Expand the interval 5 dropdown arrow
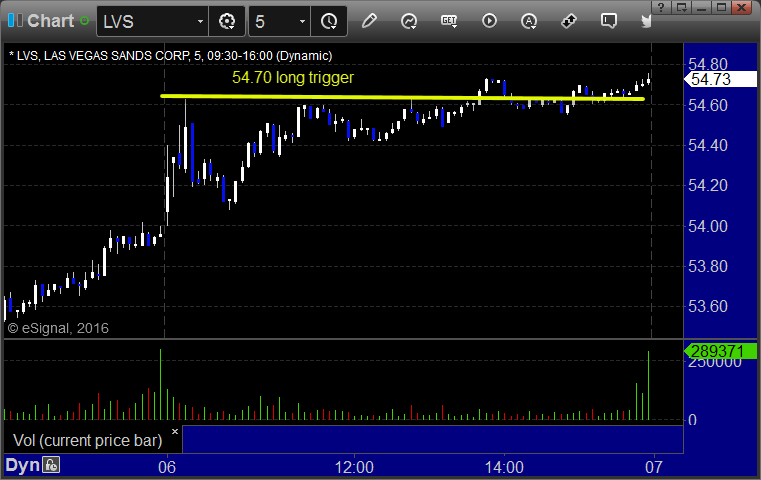Viewport: 761px width, 480px height. 302,21
